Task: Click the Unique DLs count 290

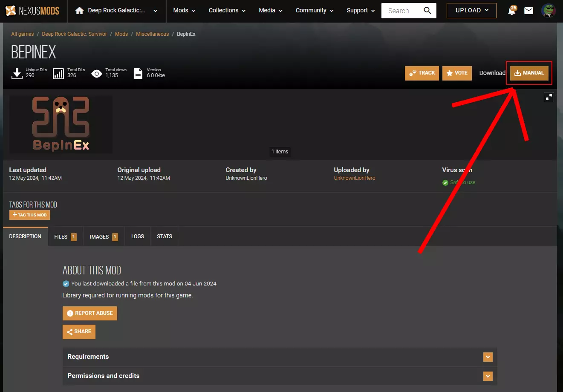Action: [x=30, y=75]
